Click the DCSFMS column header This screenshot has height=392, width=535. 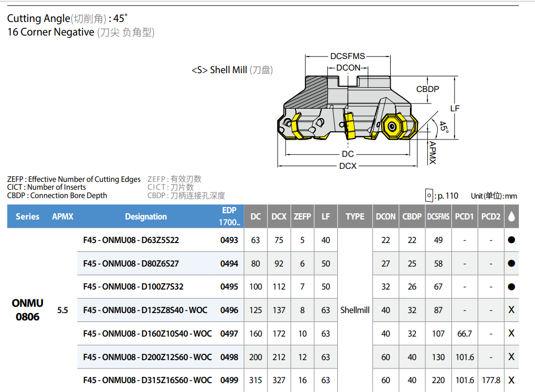coord(438,216)
